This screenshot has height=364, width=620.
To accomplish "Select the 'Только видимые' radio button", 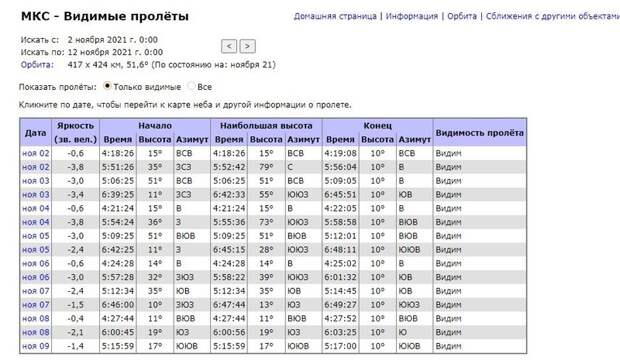I will (x=107, y=86).
